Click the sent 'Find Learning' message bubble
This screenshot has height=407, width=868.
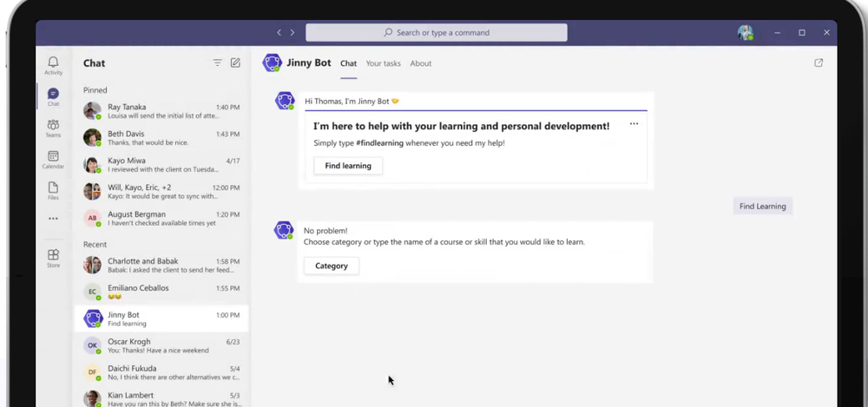pos(763,206)
